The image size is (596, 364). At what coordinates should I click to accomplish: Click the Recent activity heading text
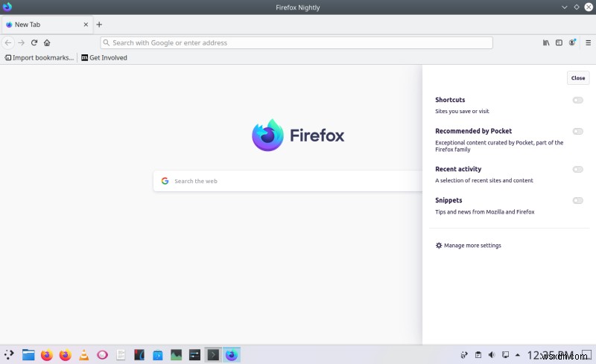pyautogui.click(x=458, y=169)
